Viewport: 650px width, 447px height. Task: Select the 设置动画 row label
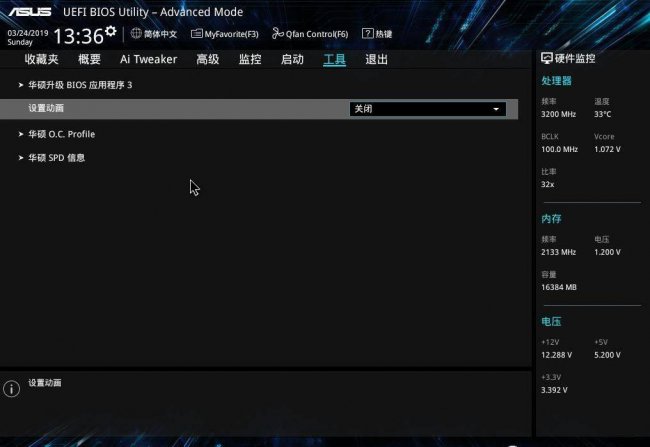coord(46,108)
